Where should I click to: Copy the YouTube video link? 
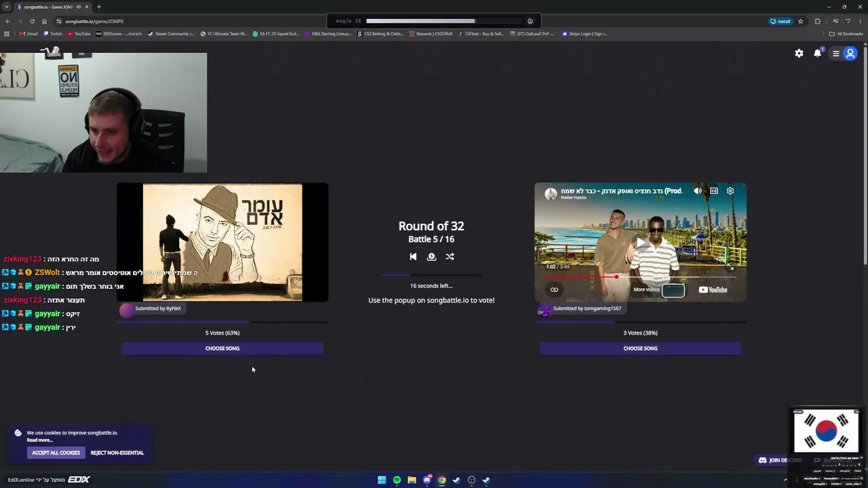554,289
